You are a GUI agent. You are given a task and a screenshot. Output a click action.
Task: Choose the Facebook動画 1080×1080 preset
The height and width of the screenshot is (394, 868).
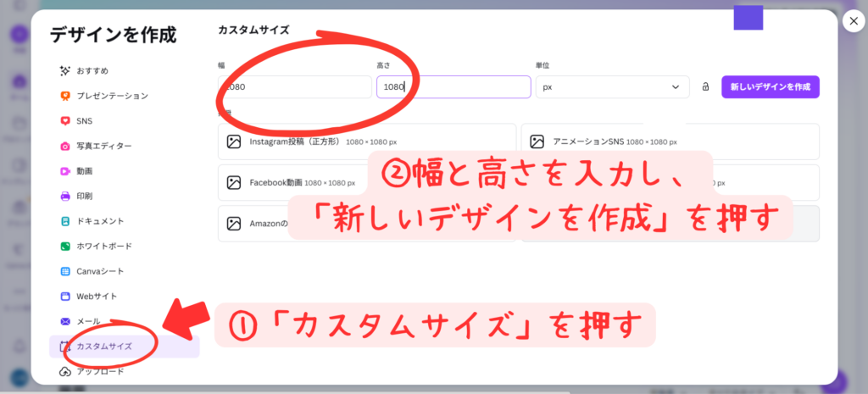pos(367,183)
